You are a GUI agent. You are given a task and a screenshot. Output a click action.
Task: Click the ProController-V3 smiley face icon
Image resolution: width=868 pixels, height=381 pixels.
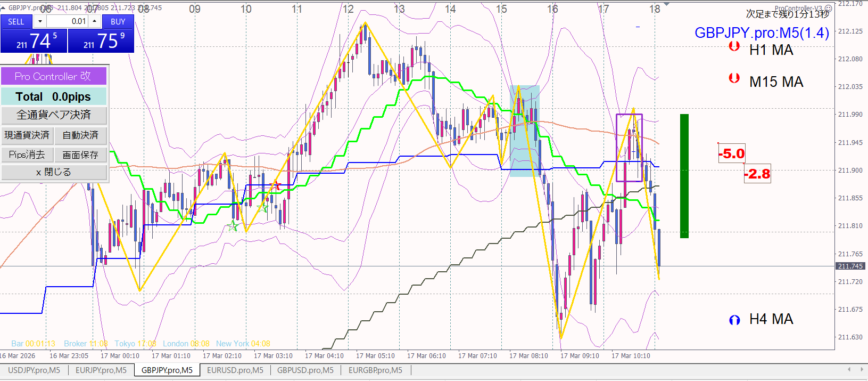(828, 9)
